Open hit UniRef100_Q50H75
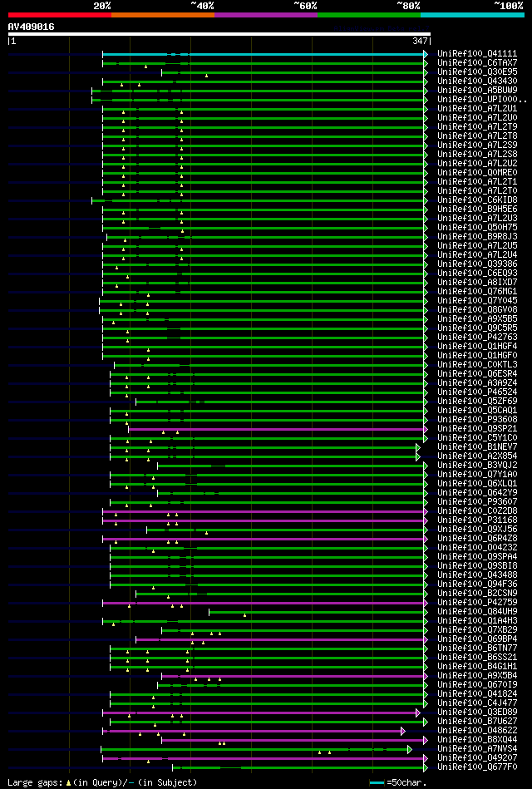The height and width of the screenshot is (789, 532). tap(477, 228)
